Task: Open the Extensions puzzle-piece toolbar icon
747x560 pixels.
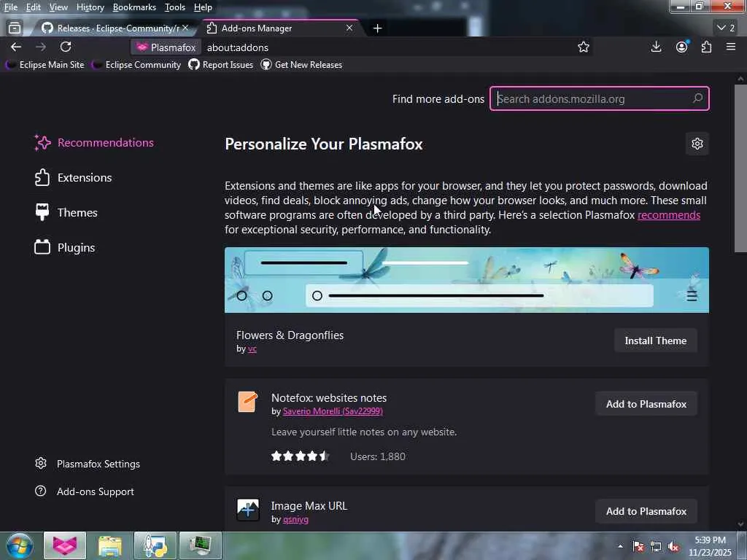Action: (706, 47)
